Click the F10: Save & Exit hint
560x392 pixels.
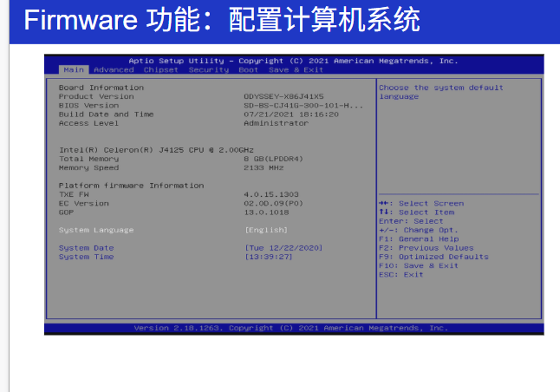click(x=419, y=266)
